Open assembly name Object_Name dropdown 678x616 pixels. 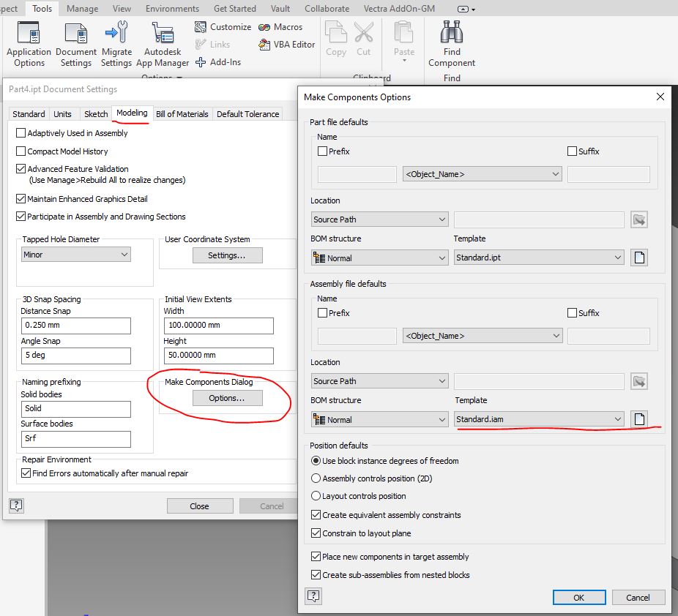(x=482, y=336)
